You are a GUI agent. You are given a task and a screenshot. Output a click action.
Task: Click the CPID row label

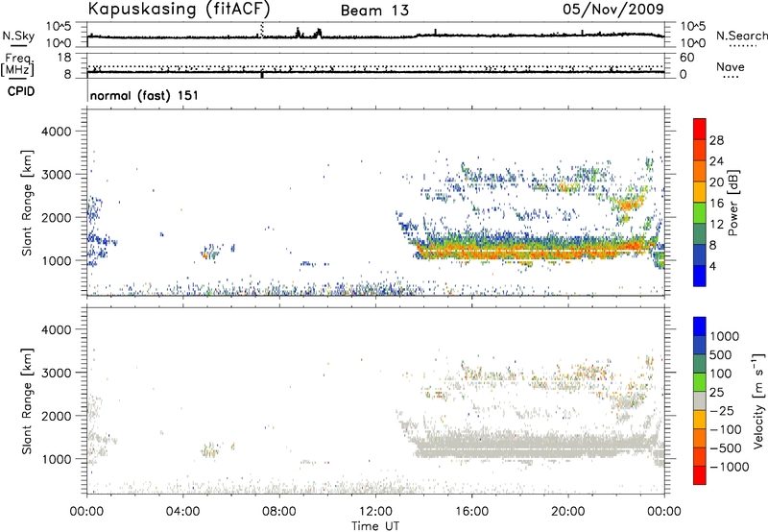(21, 91)
